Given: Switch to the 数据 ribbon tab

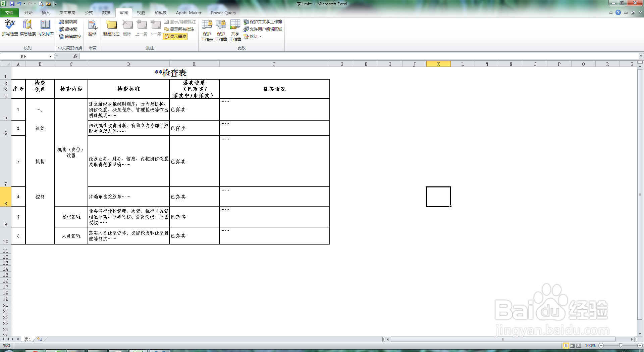Looking at the screenshot, I should coord(106,13).
